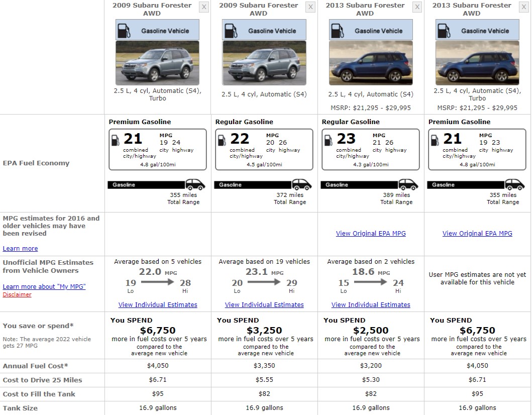Click the 'Cost to Fill the Tank' row label
Screen dimensions: 532x415
click(x=39, y=394)
